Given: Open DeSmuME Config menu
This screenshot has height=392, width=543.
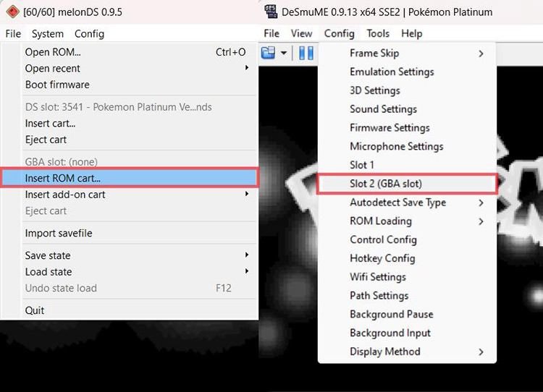Looking at the screenshot, I should click(x=339, y=33).
